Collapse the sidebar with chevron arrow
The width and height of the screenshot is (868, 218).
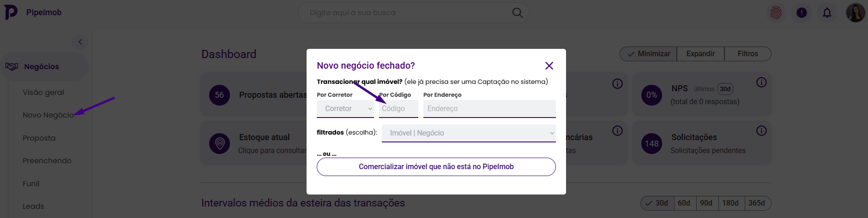tap(80, 42)
